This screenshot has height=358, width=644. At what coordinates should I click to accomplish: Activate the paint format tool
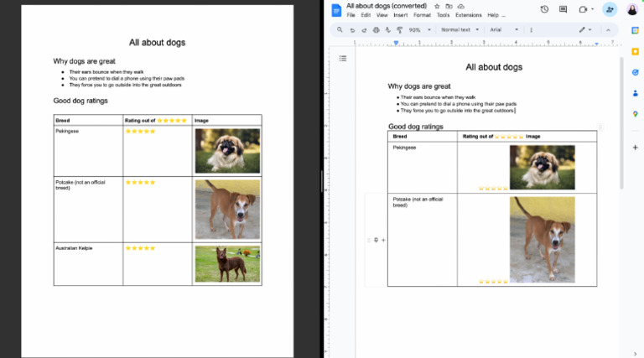pyautogui.click(x=399, y=30)
